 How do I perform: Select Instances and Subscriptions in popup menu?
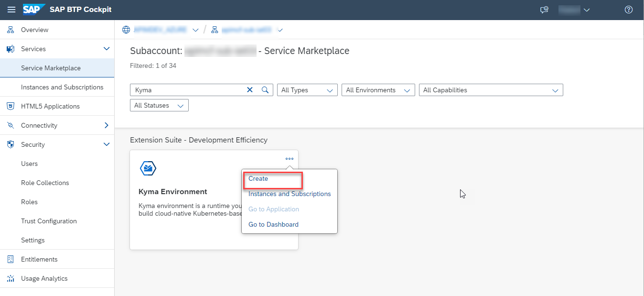click(290, 194)
